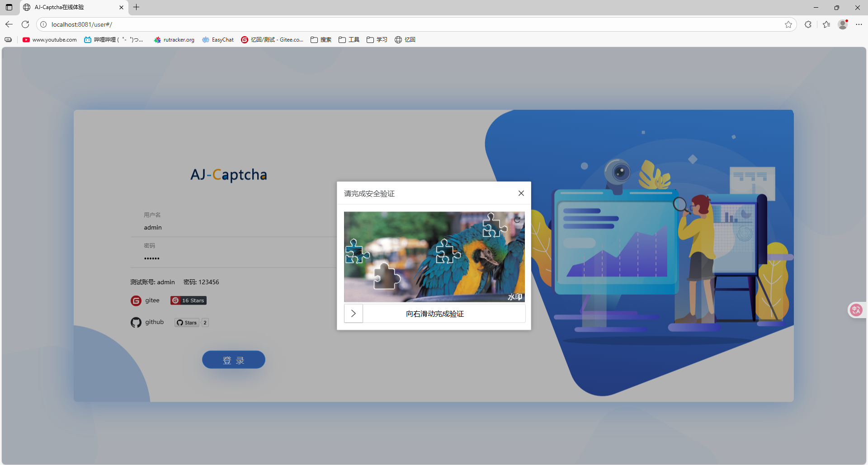Click the gitee logo icon
Screen dimensions: 868x465
coord(136,301)
